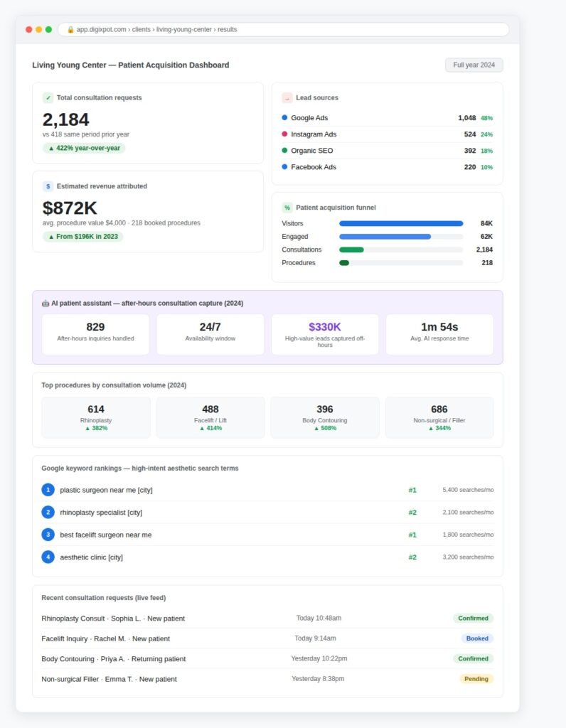Click the number 3 badge for best facelift surgeon

tap(48, 535)
